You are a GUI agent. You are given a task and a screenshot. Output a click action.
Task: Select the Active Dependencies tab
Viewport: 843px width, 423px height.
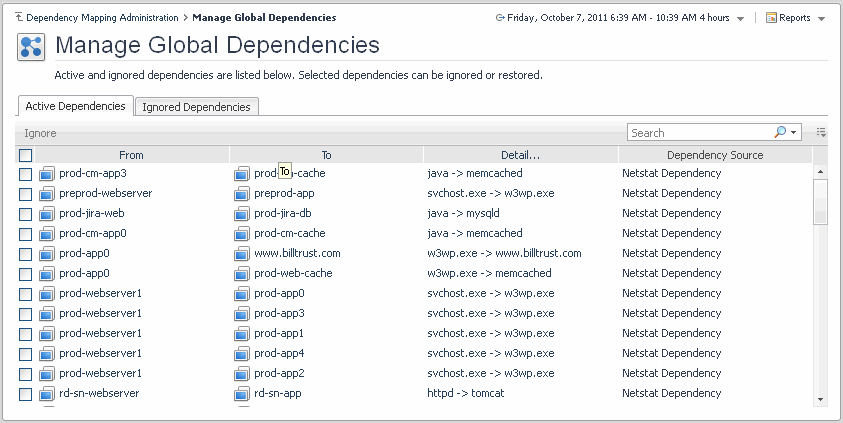(76, 106)
